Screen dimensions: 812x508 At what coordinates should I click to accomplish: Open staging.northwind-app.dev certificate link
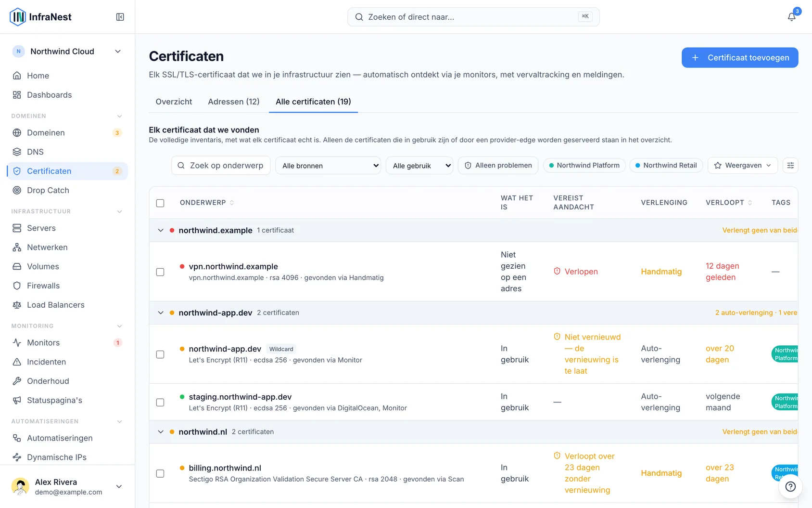click(x=240, y=397)
